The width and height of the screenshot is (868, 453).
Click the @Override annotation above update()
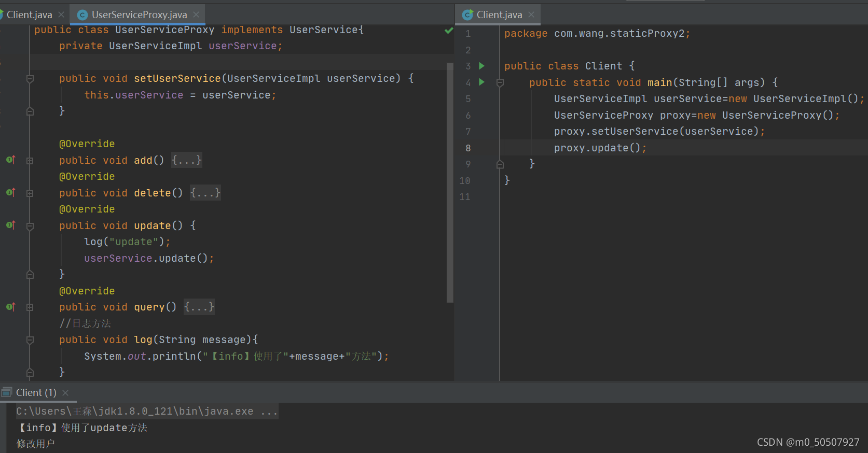point(87,209)
